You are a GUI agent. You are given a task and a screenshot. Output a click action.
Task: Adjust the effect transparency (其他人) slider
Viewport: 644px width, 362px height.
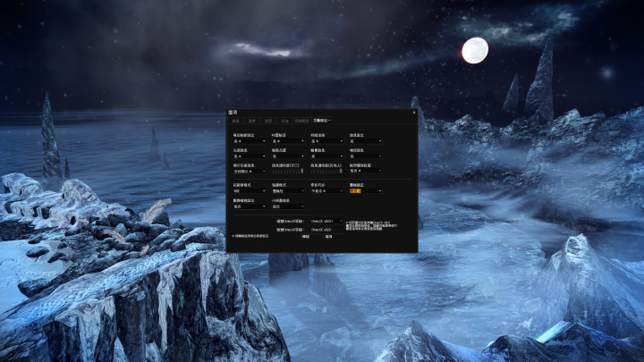(x=326, y=171)
